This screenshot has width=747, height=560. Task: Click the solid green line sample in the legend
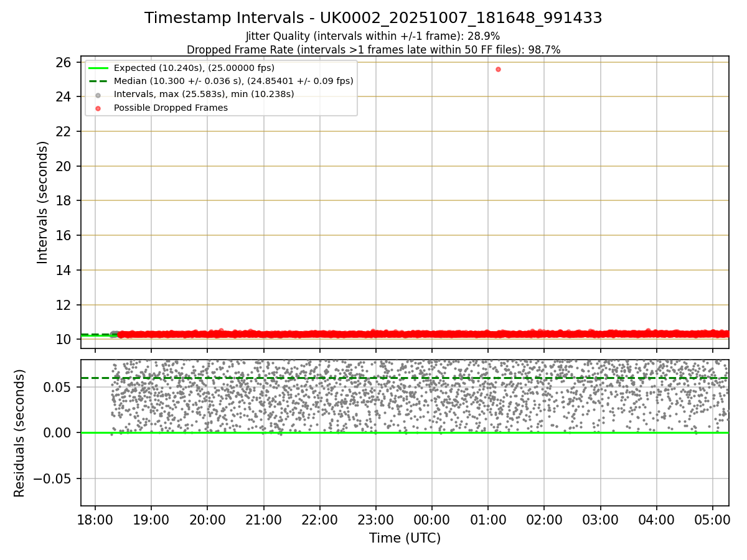click(98, 68)
